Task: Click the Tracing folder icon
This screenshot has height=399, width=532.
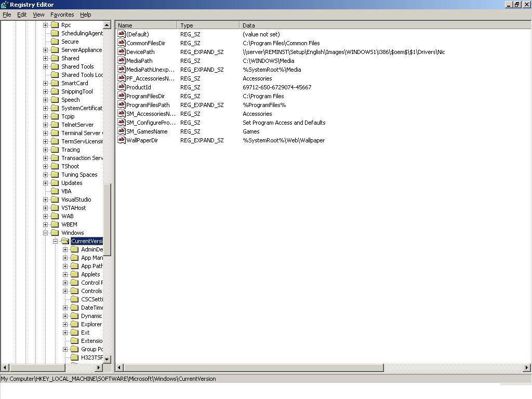Action: tap(55, 150)
